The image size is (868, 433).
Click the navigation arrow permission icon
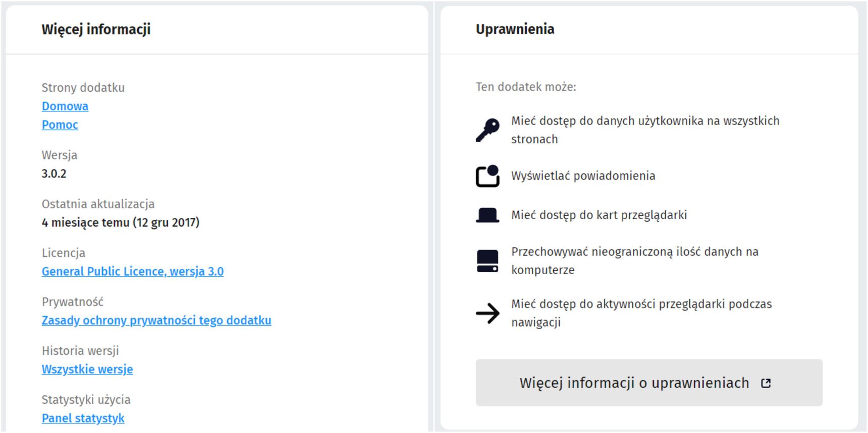click(x=487, y=314)
